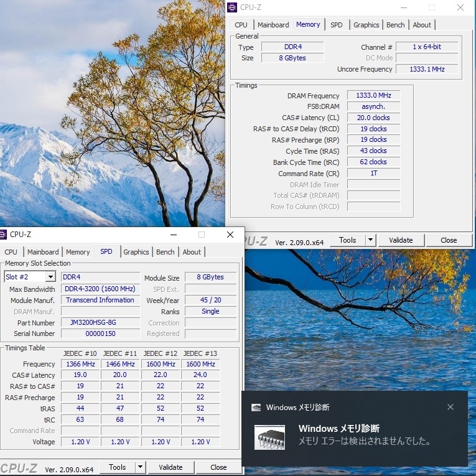Screen dimensions: 476x476
Task: Go to the CPU tab in the SPD window
Action: tap(11, 252)
